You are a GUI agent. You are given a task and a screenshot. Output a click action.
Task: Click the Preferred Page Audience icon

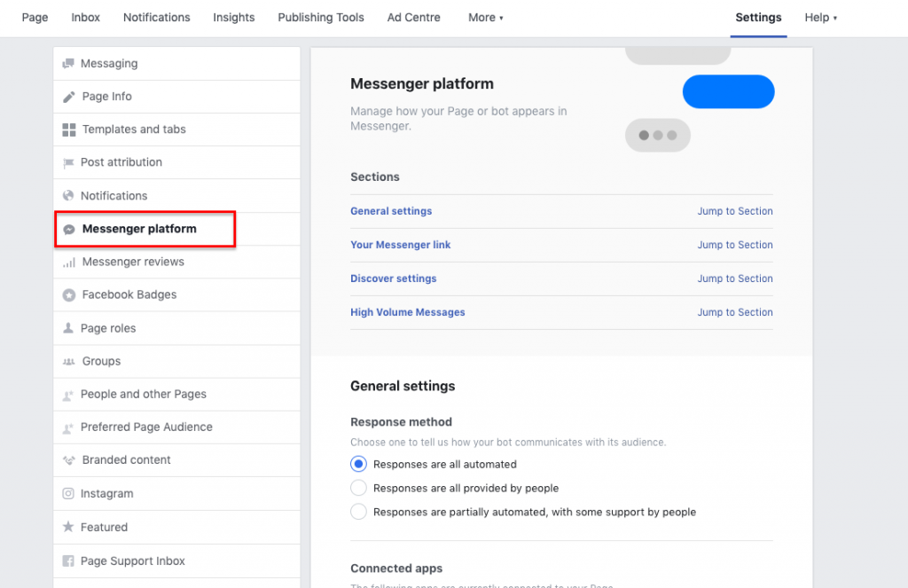point(68,428)
